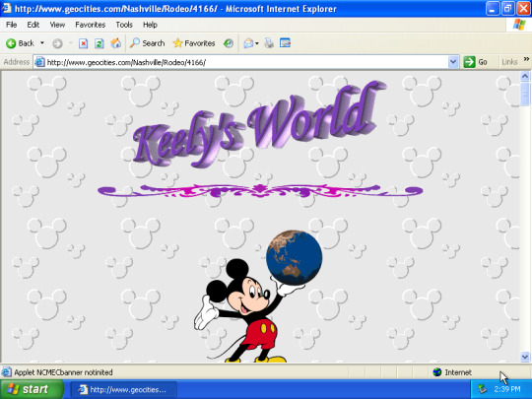Click the taskbar clock 2:39 PM
This screenshot has width=532, height=399.
[x=507, y=389]
